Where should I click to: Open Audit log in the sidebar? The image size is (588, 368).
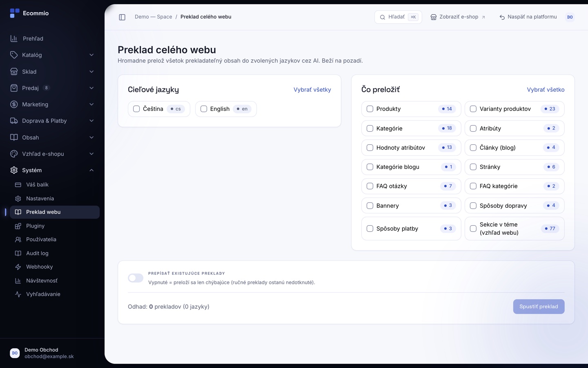[55, 254]
